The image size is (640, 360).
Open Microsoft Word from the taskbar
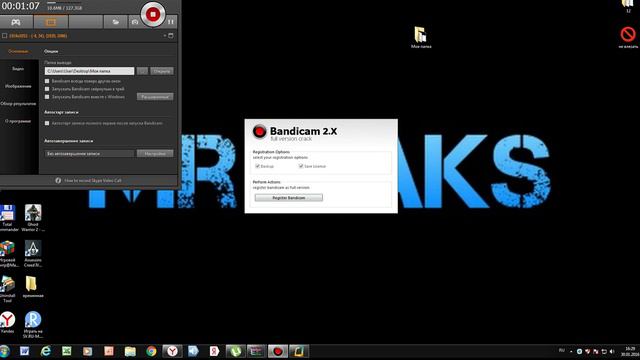coord(24,351)
